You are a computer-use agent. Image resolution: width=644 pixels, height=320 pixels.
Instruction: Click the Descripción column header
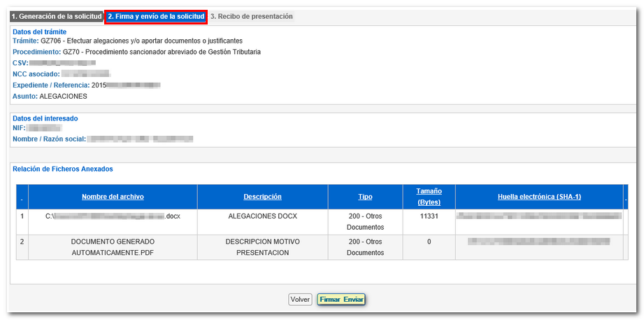(262, 197)
